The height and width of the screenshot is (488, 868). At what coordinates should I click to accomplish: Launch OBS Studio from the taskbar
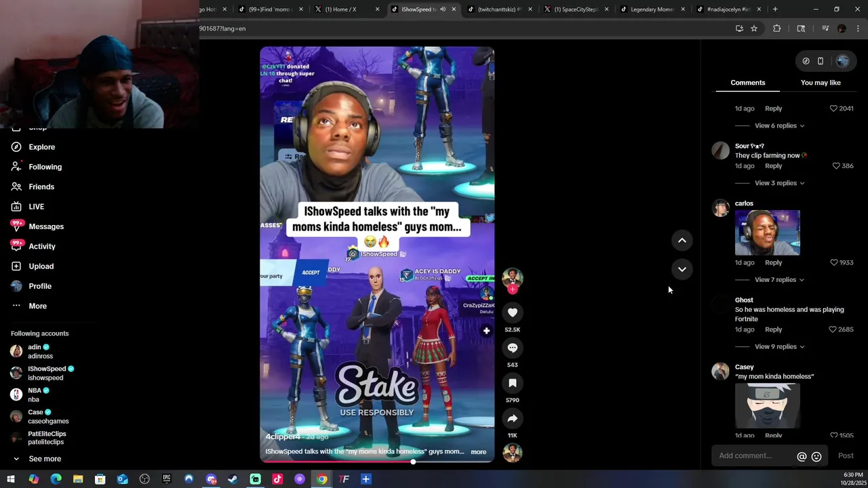pyautogui.click(x=144, y=479)
